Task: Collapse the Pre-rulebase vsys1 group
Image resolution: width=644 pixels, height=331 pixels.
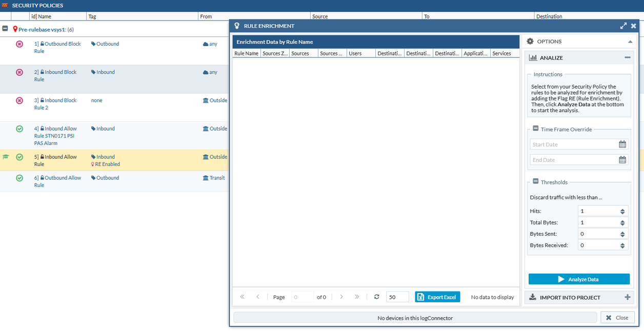Action: [5, 30]
